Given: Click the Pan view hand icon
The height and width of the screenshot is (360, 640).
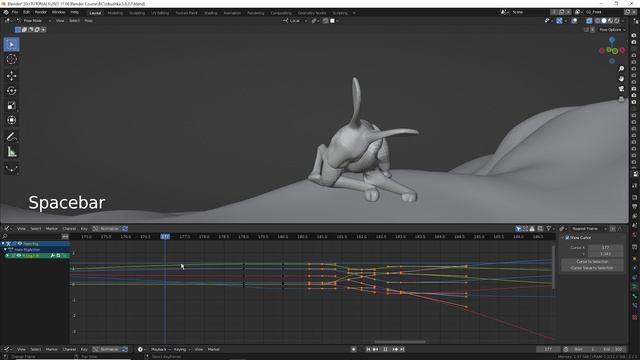Looking at the screenshot, I should tap(621, 78).
